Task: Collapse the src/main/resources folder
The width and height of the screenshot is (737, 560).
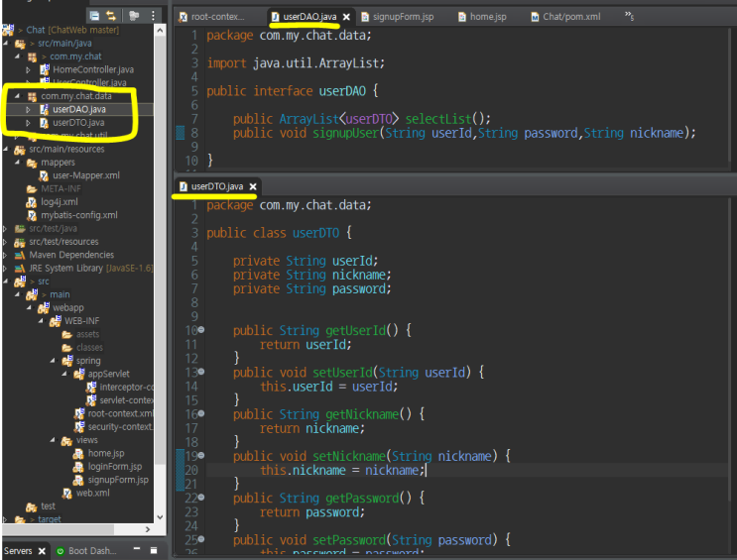Action: [5, 149]
